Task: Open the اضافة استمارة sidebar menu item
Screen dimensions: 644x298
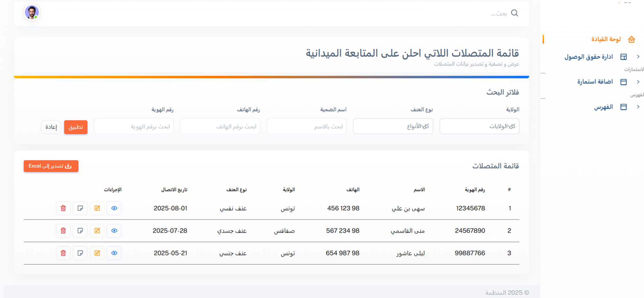Action: (595, 82)
